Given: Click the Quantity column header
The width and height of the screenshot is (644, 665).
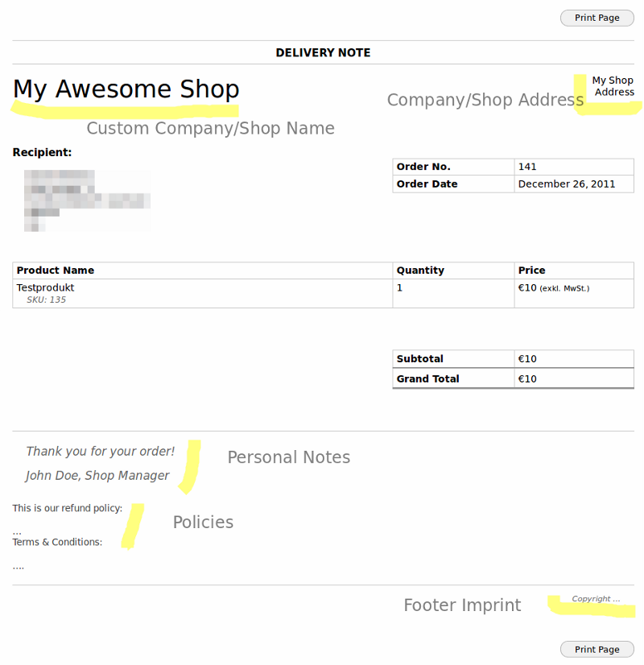Looking at the screenshot, I should pyautogui.click(x=420, y=271).
